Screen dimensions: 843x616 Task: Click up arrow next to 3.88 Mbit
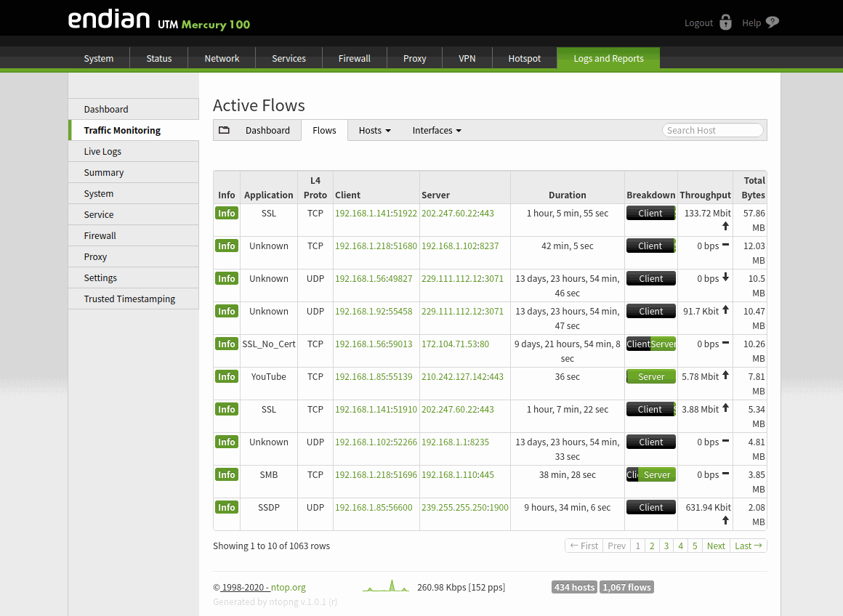pos(725,408)
